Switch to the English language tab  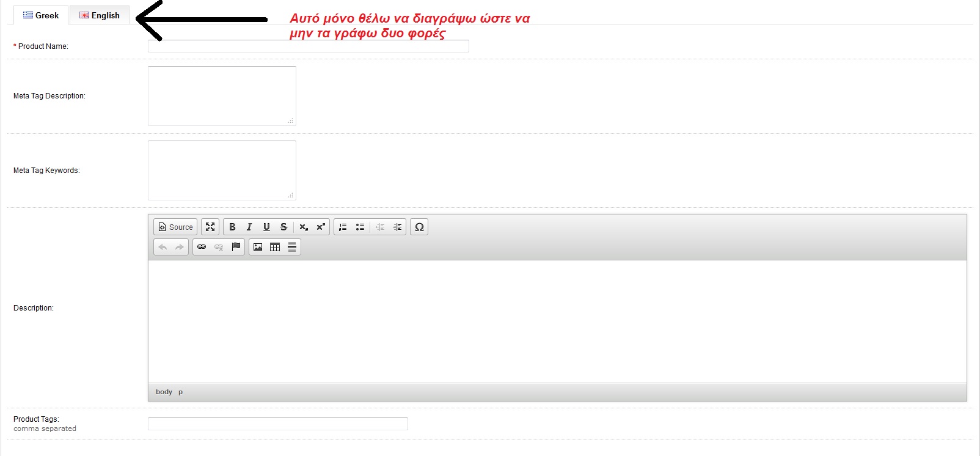(100, 15)
